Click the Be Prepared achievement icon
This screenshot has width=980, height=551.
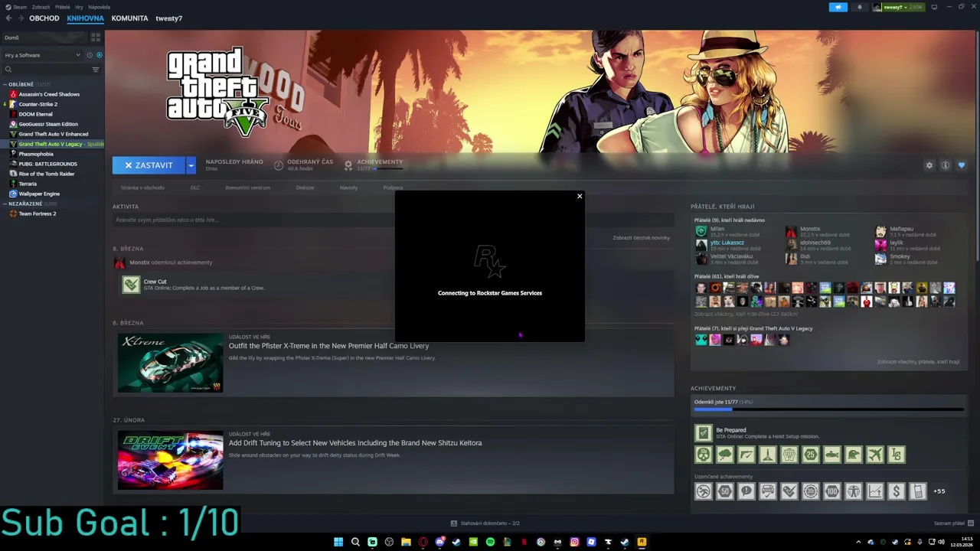click(703, 433)
